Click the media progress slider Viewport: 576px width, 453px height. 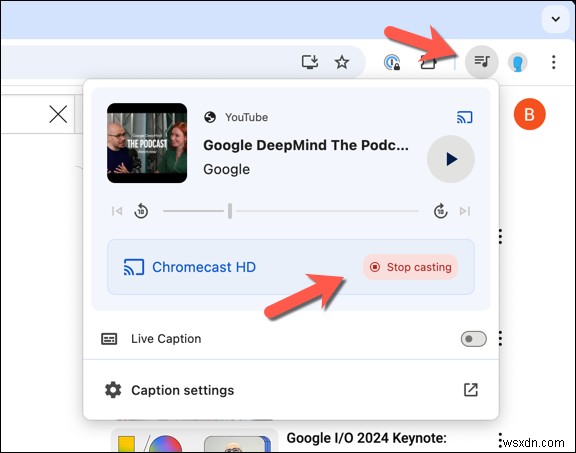[x=291, y=211]
